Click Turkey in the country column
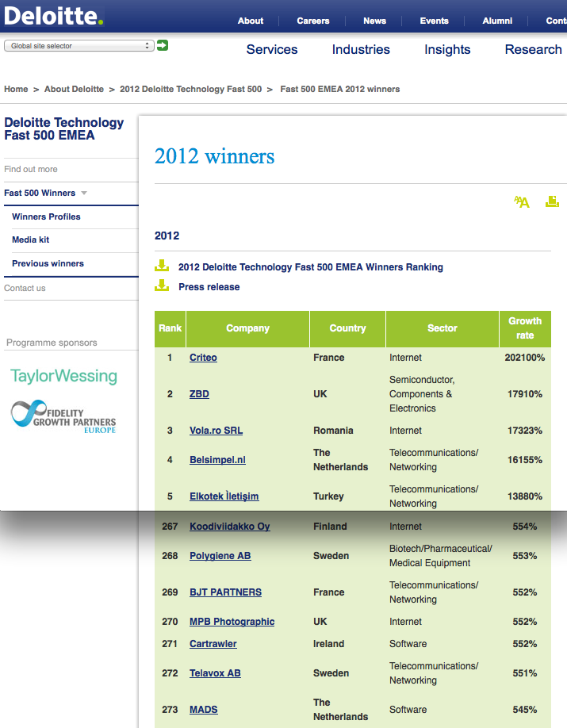Image resolution: width=567 pixels, height=728 pixels. [328, 496]
